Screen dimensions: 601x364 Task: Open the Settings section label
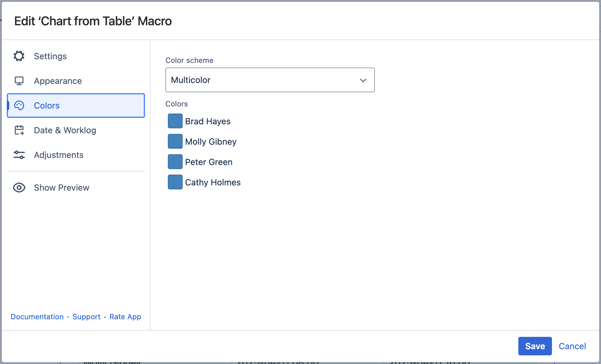(x=50, y=56)
